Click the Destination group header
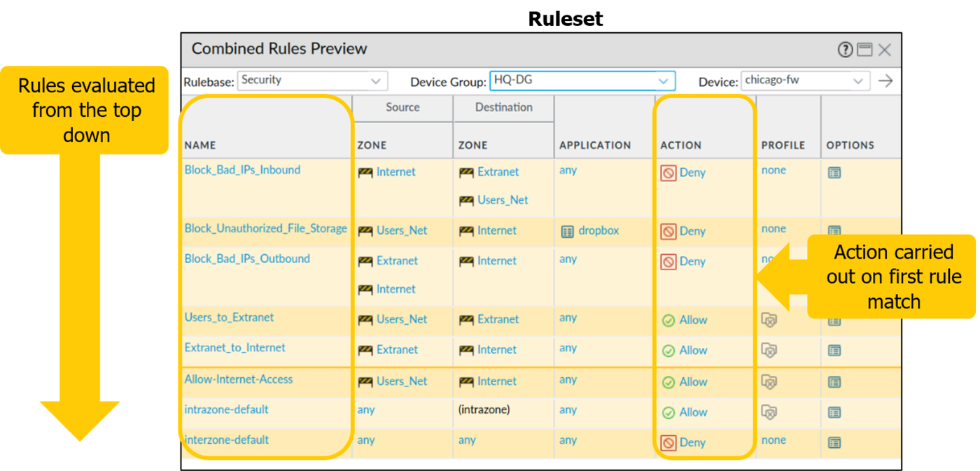Image resolution: width=980 pixels, height=471 pixels. tap(504, 108)
